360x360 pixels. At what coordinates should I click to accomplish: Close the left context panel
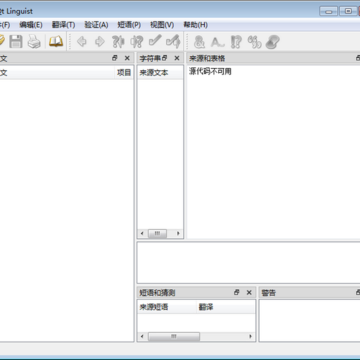127,58
